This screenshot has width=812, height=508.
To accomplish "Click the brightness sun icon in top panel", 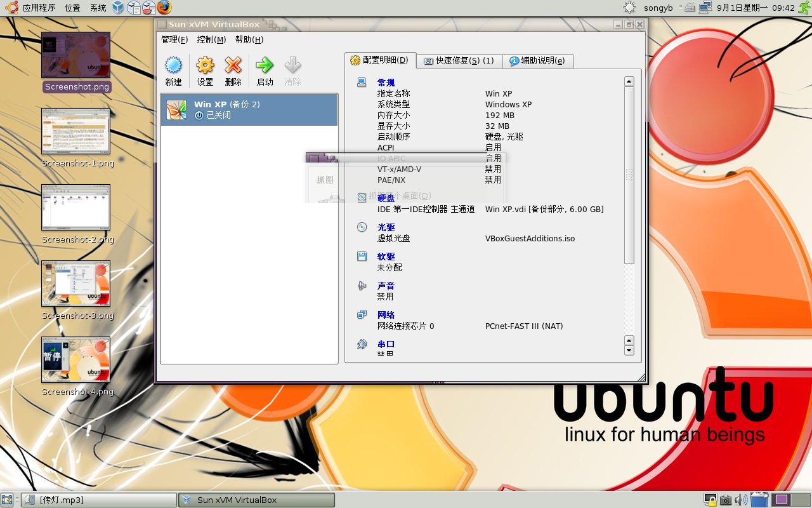I will (x=629, y=8).
